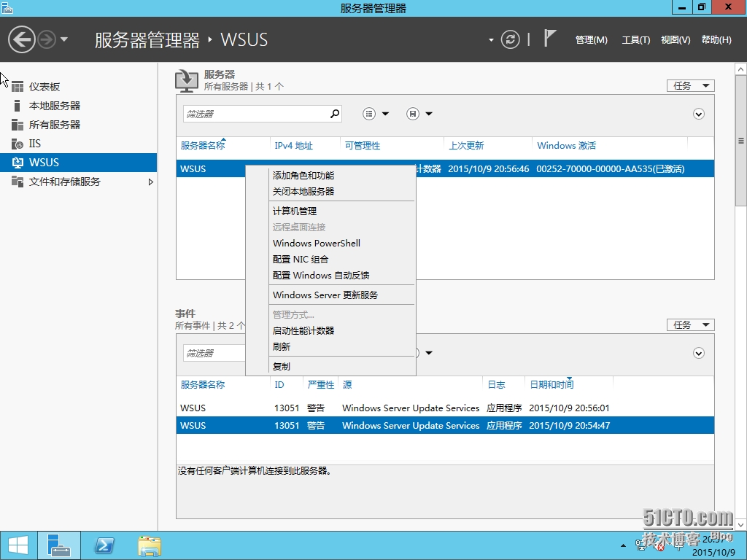Sort by IPv4 地址 column

[293, 146]
